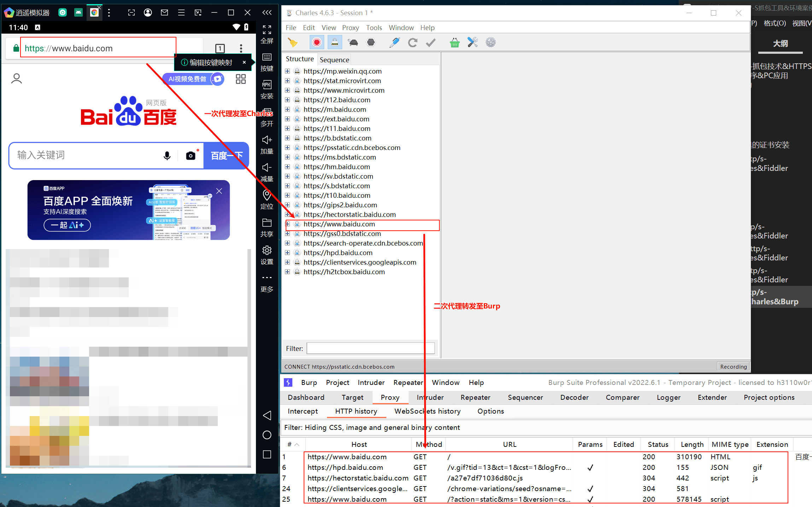Open the Intercept tab in Burp Proxy

point(303,411)
